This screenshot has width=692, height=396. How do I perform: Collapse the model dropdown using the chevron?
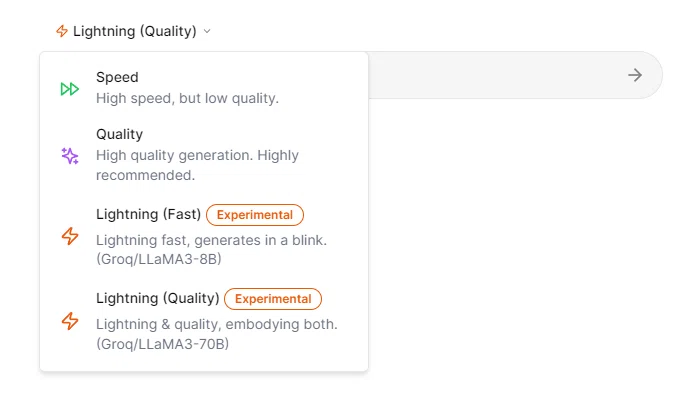[207, 31]
